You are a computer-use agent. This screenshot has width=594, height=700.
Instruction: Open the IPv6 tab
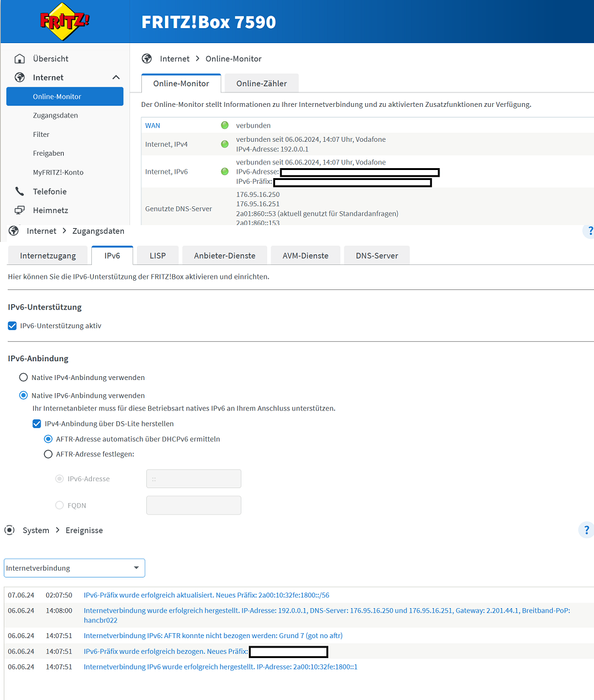[112, 256]
